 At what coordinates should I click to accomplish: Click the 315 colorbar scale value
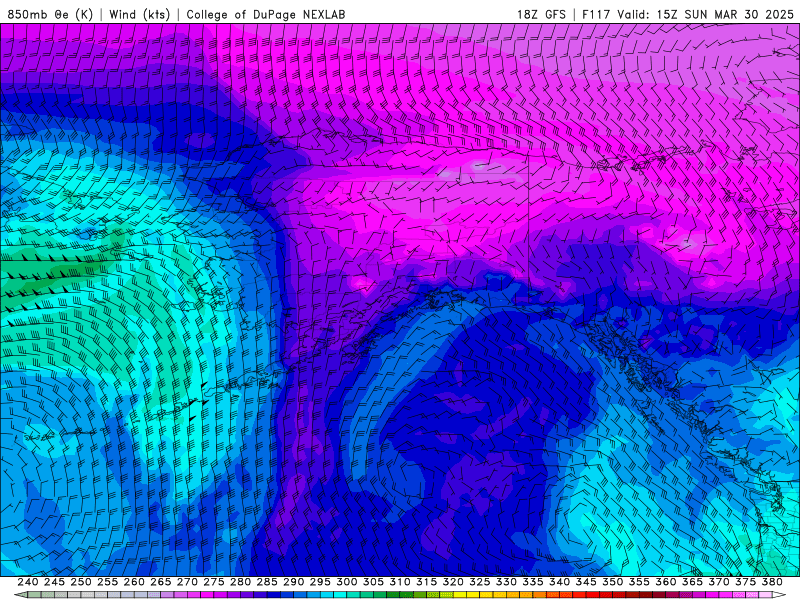point(427,582)
